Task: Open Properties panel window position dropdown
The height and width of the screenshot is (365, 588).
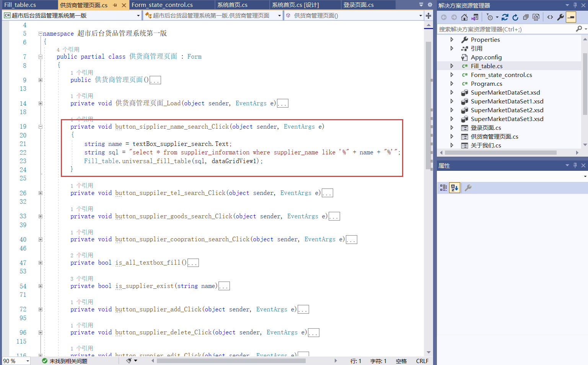Action: coord(567,165)
